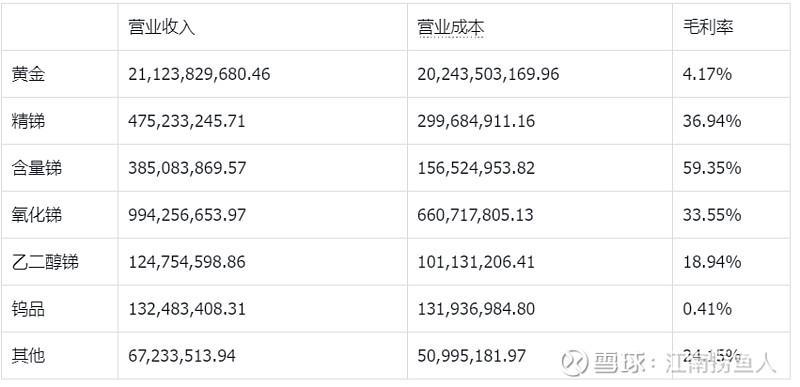Select revenue value 67,233,513.94

pos(182,356)
